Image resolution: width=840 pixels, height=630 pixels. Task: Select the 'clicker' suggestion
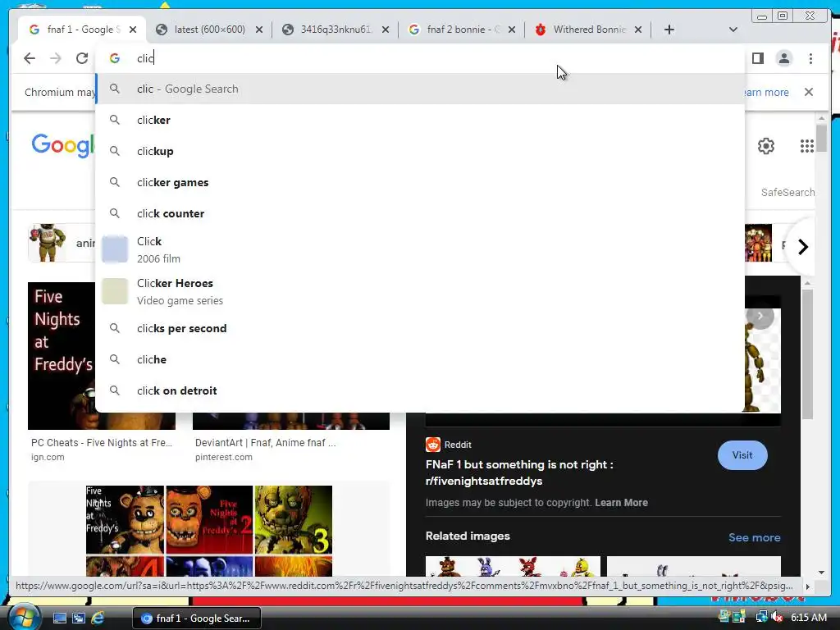tap(420, 120)
